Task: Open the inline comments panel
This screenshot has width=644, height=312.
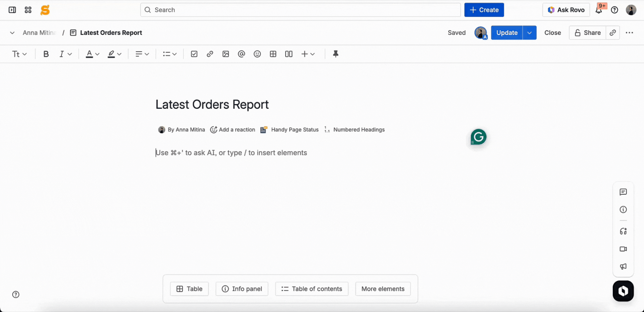Action: tap(623, 192)
